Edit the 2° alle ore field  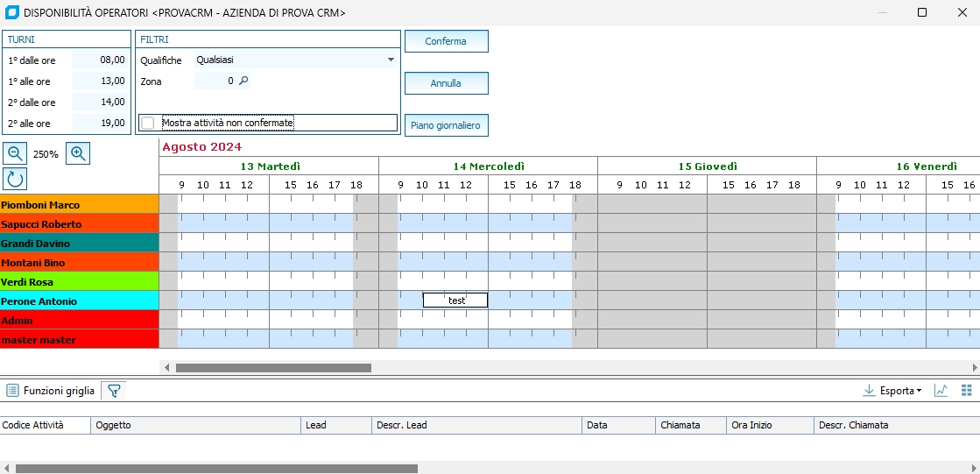point(100,123)
